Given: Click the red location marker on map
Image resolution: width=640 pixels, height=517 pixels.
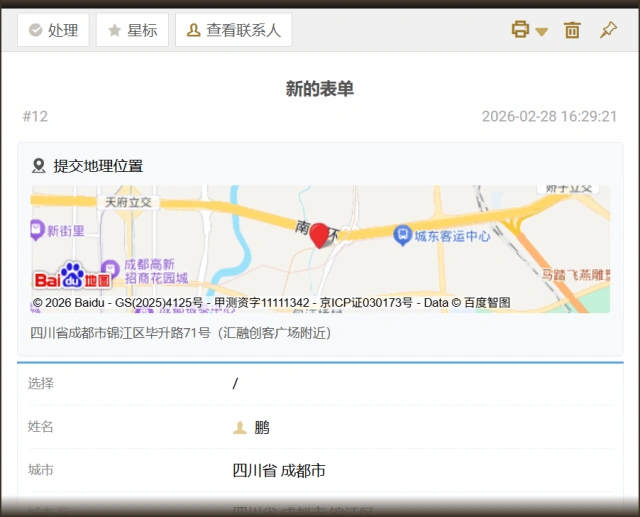Looking at the screenshot, I should pyautogui.click(x=320, y=236).
